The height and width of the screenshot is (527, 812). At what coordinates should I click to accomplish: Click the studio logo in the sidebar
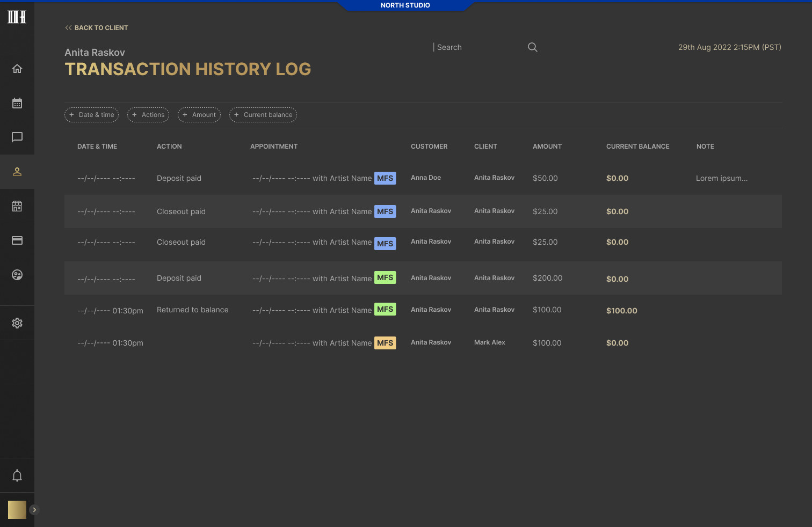(x=17, y=17)
